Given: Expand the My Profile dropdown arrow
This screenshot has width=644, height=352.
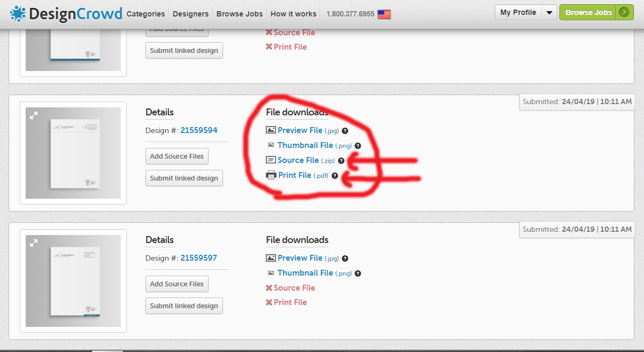Looking at the screenshot, I should (549, 13).
